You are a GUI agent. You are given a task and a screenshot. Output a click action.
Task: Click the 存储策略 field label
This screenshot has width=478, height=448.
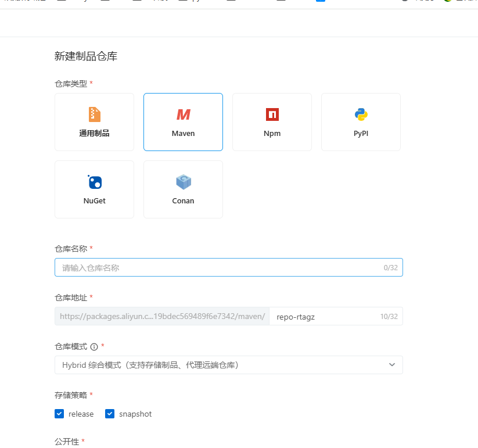(71, 395)
